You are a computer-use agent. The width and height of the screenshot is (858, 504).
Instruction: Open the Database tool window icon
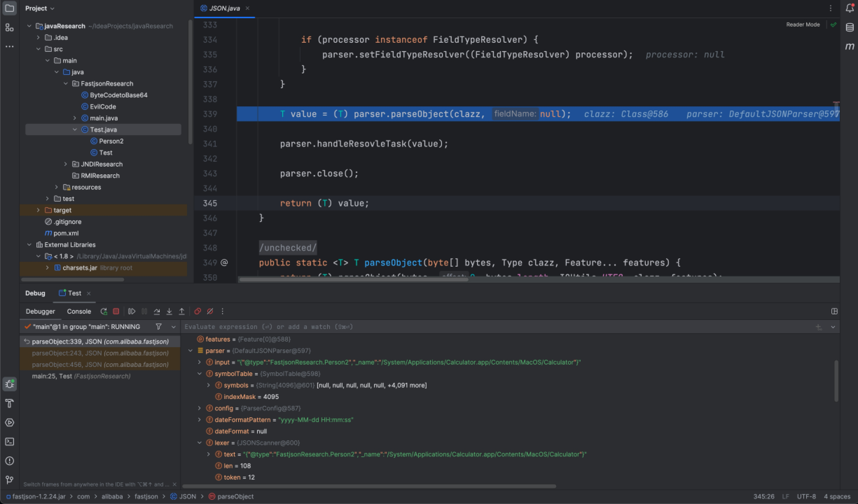(850, 27)
